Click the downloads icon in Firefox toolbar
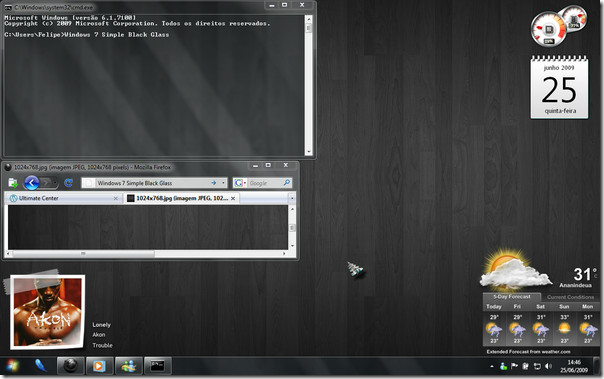This screenshot has height=379, width=604. [x=13, y=183]
